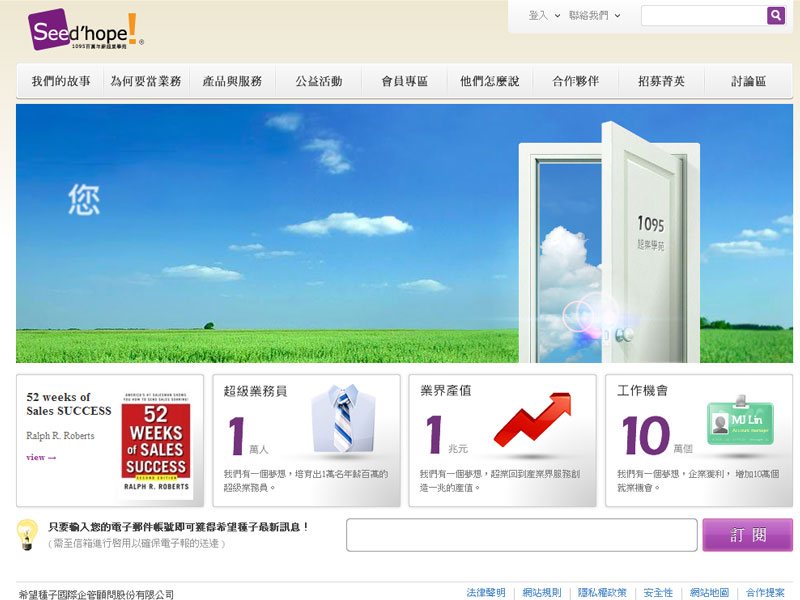Click the light bulb icon
The width and height of the screenshot is (800, 600).
[28, 534]
